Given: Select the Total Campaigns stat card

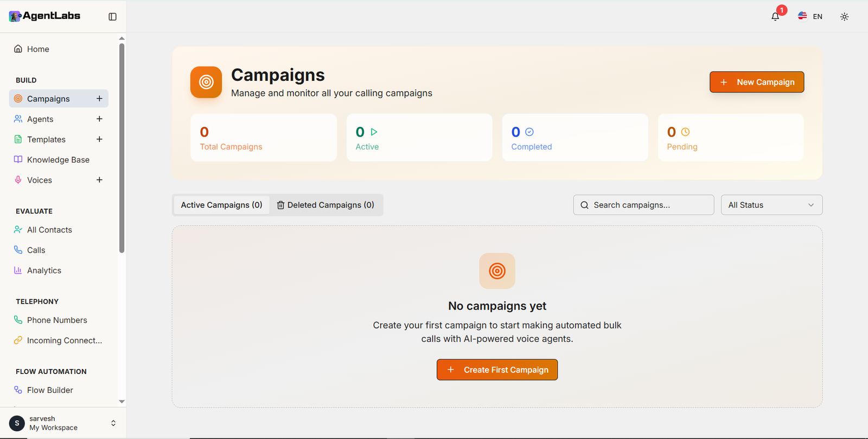Looking at the screenshot, I should tap(264, 138).
